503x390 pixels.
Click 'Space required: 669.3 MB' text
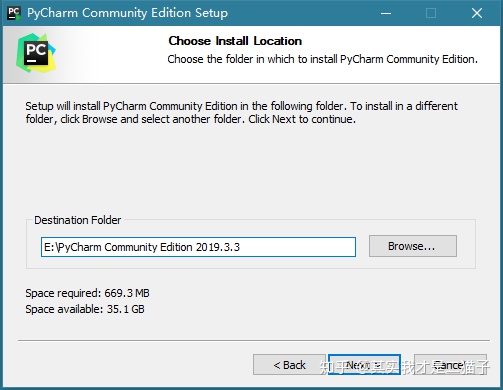coord(87,293)
